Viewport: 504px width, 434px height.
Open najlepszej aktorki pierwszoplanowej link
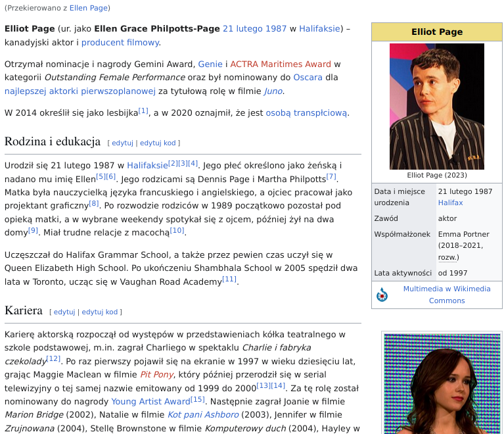point(80,91)
